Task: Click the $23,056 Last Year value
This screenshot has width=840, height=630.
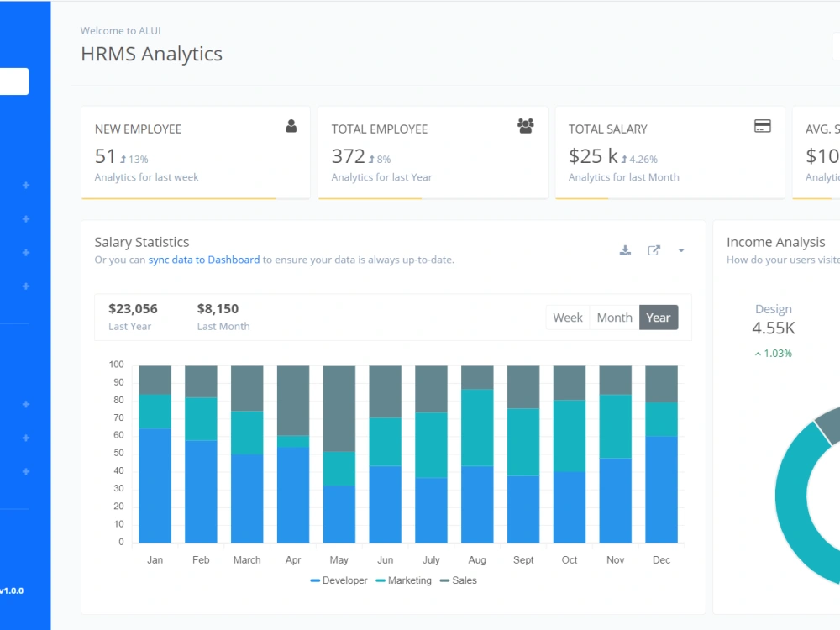Action: click(133, 308)
